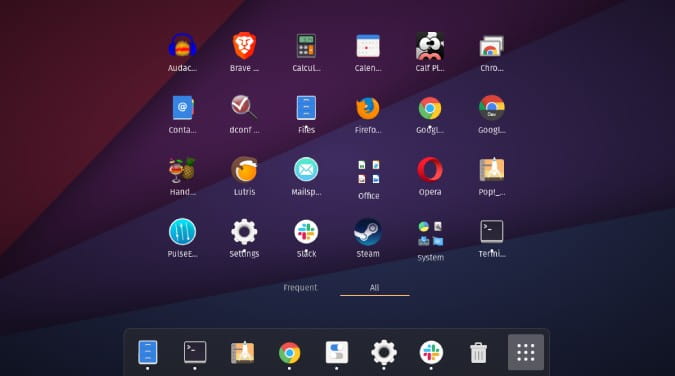Open Google Chrome from the app grid
The height and width of the screenshot is (376, 675).
(430, 108)
